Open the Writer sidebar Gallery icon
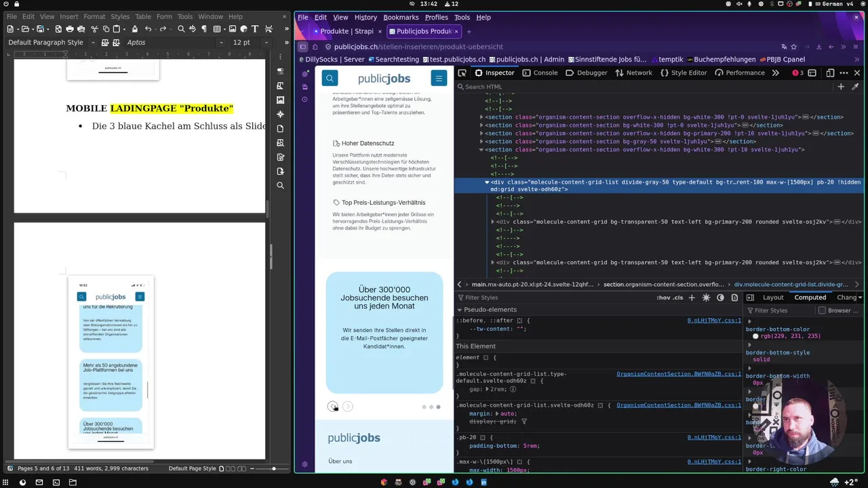The image size is (868, 488). (281, 100)
